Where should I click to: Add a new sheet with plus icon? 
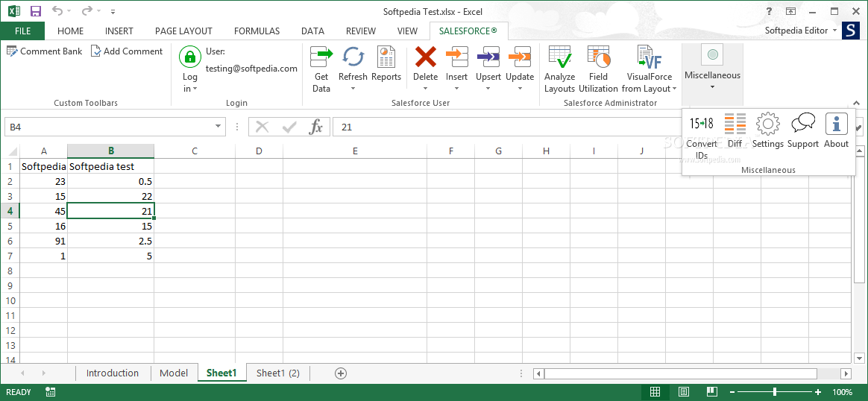pos(341,373)
